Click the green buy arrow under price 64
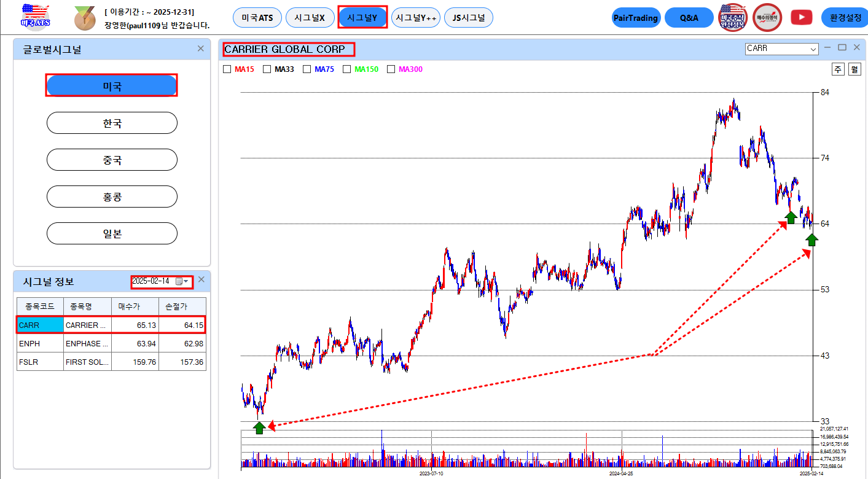The image size is (868, 479). pos(811,240)
